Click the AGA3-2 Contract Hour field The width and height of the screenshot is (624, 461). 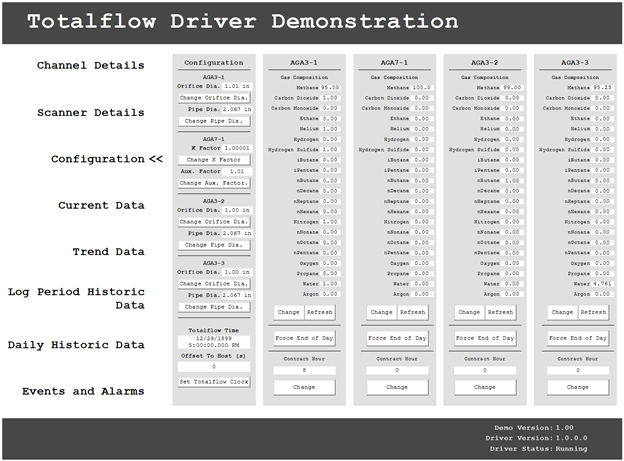coord(485,371)
